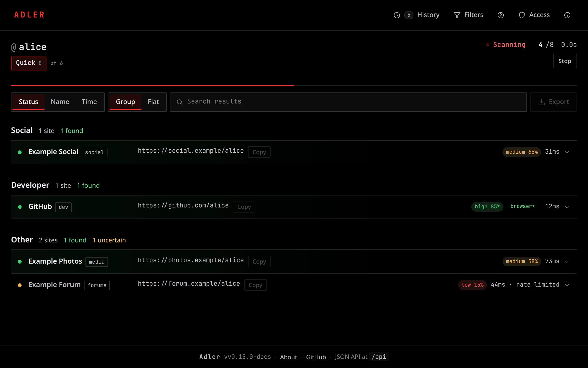Click the browser* label on GitHub row

pyautogui.click(x=523, y=206)
